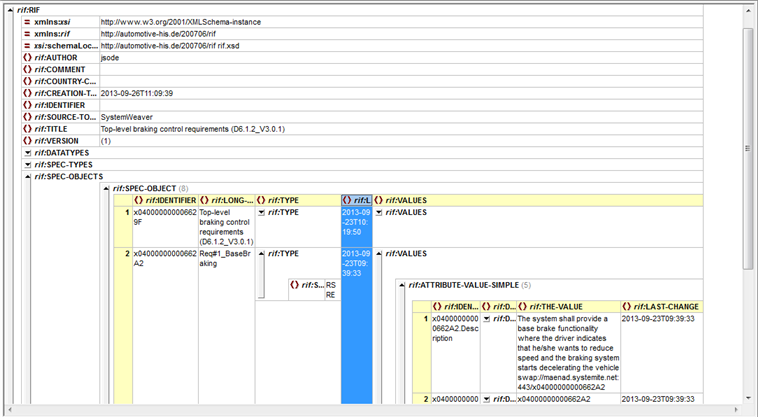Collapse rif:VALUES in SPEC-OBJECT row 2

tap(379, 254)
